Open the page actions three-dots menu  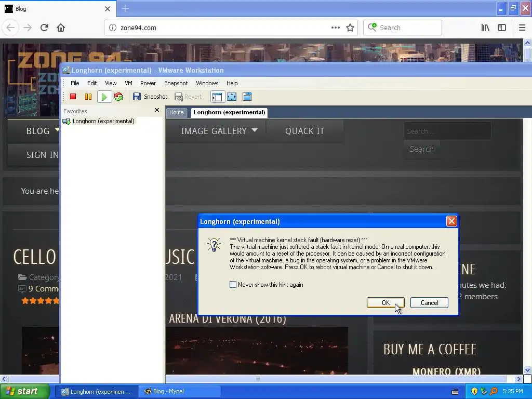[x=335, y=28]
